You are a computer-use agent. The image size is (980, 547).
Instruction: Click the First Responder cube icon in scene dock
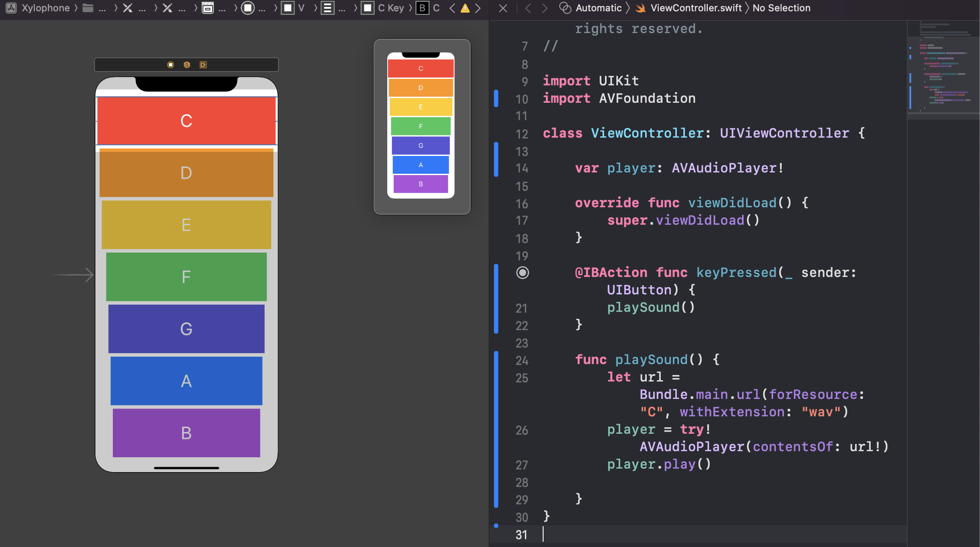click(x=187, y=64)
